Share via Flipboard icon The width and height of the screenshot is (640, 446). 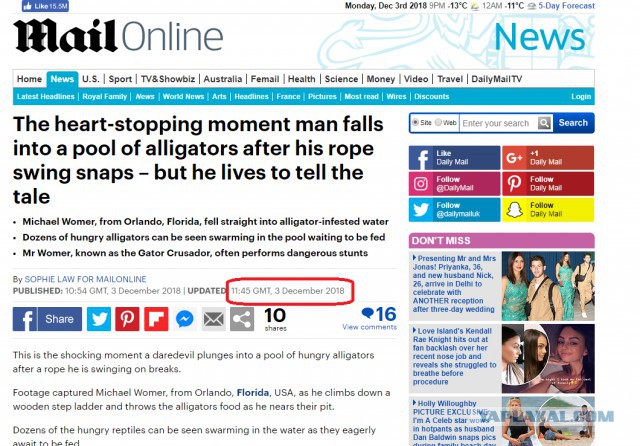click(x=156, y=319)
